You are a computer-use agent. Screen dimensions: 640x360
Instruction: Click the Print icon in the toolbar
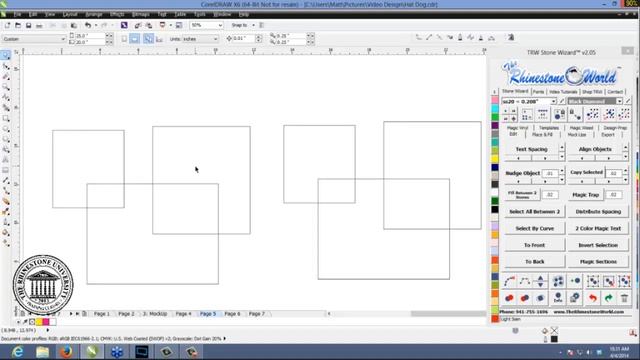[x=39, y=25]
